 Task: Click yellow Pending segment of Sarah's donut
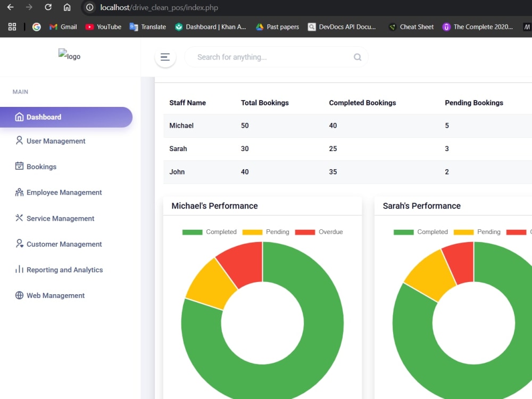(x=430, y=276)
